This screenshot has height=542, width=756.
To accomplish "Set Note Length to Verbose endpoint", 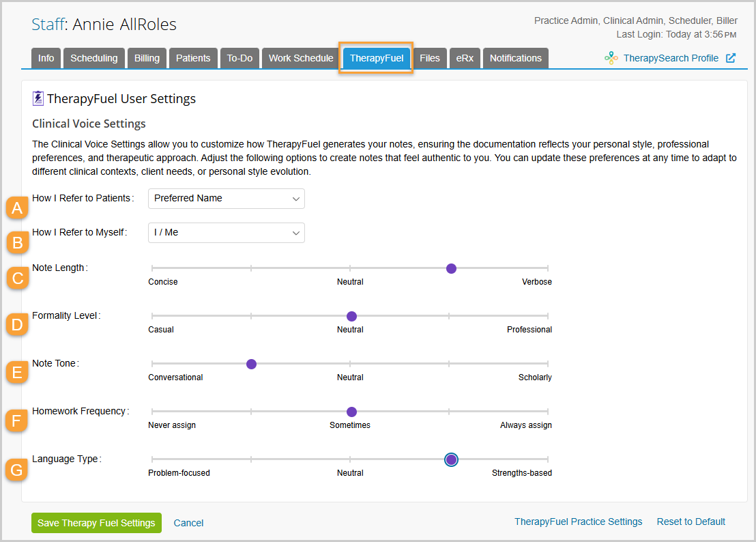I will pyautogui.click(x=548, y=268).
